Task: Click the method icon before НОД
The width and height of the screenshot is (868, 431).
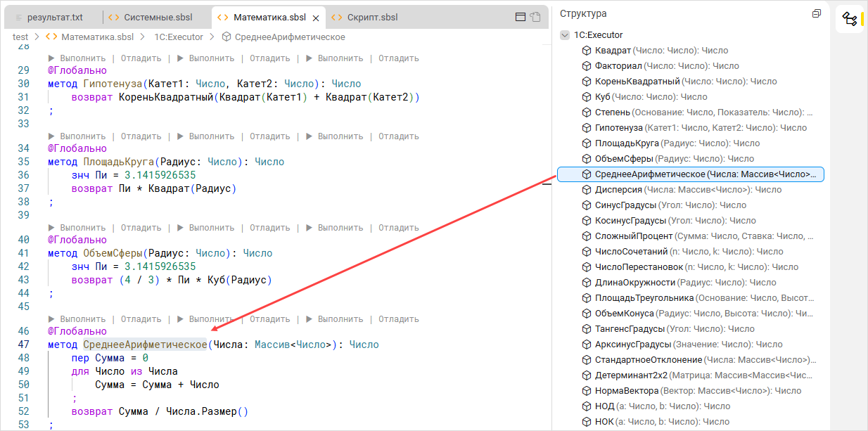Action: pos(587,406)
